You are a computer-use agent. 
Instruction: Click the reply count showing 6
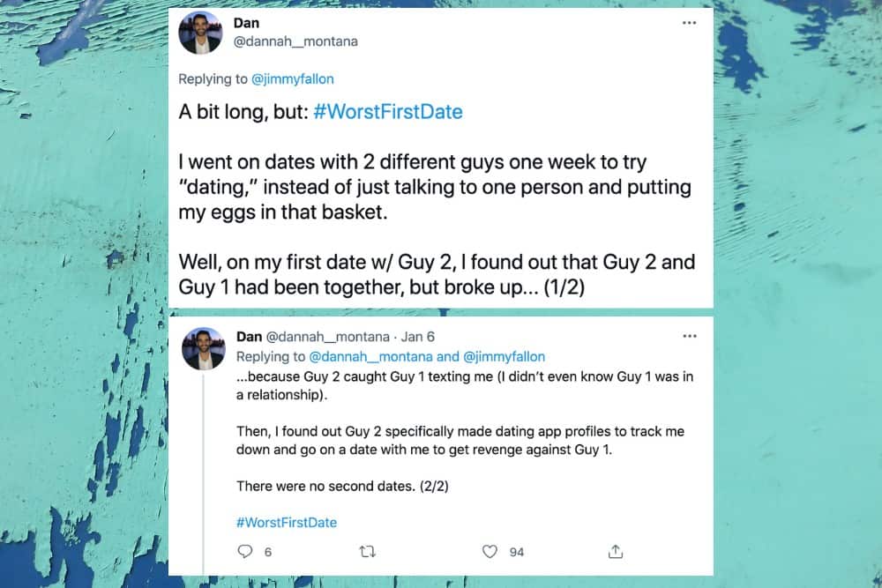267,552
